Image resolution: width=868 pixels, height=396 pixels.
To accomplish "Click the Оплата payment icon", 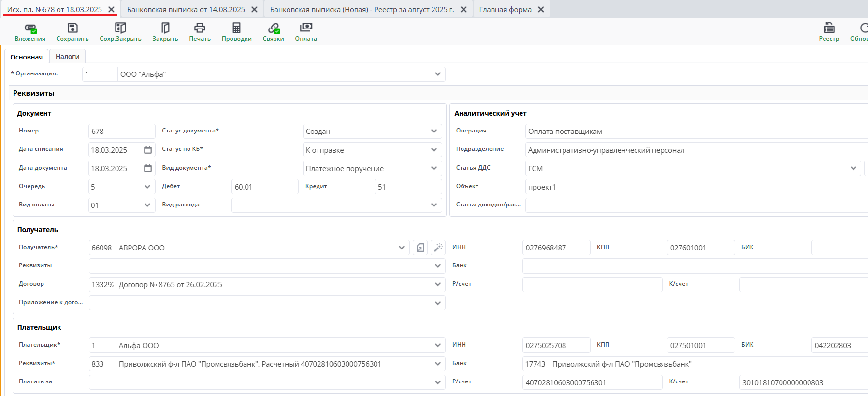I will [306, 29].
